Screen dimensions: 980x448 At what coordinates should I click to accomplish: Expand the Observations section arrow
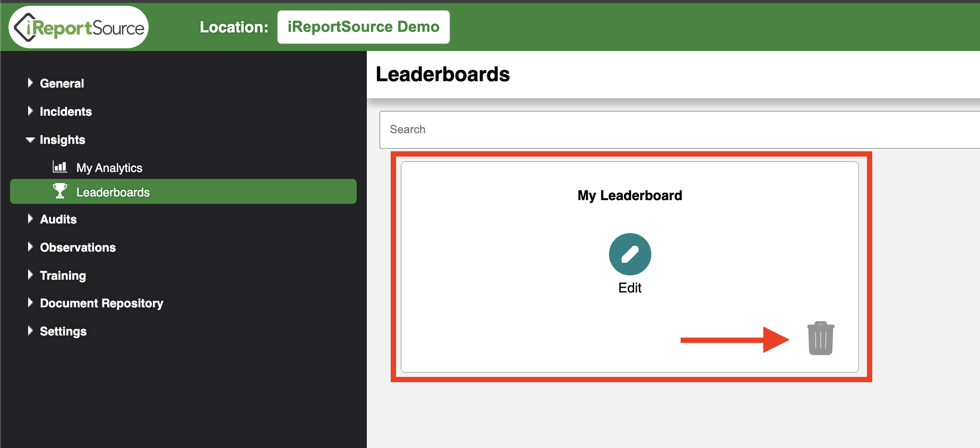coord(30,247)
